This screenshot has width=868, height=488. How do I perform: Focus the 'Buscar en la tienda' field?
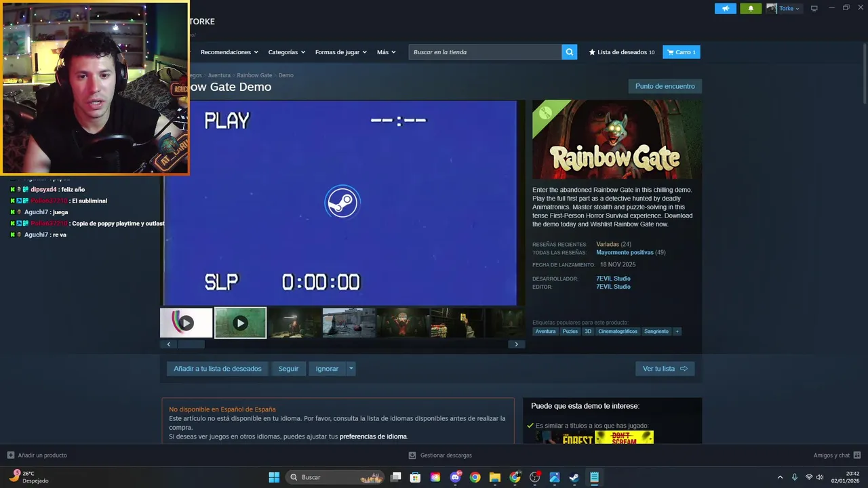(485, 52)
